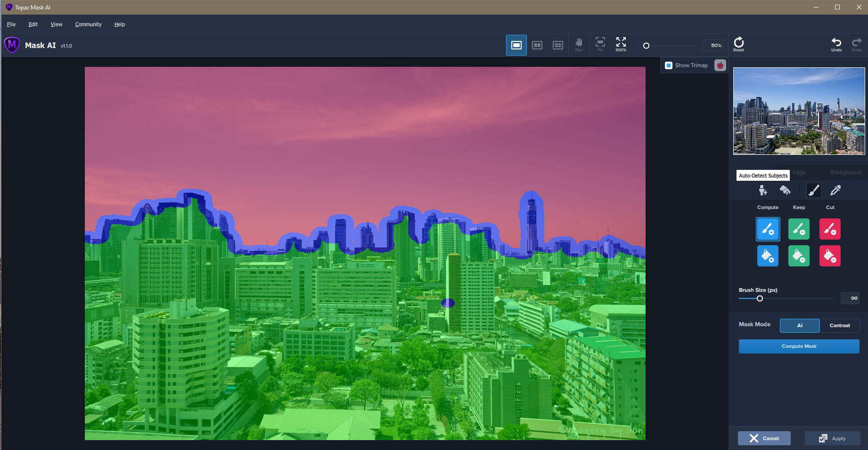
Task: Open the Community menu
Action: (x=88, y=24)
